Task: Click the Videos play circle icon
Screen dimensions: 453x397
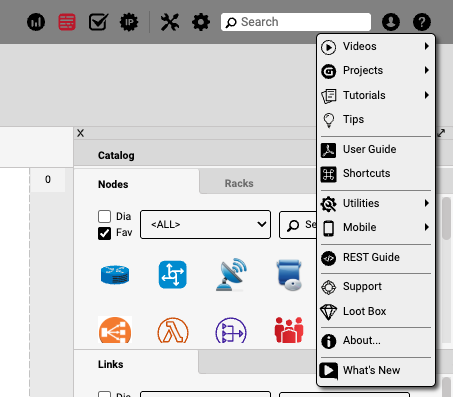Action: [x=328, y=47]
